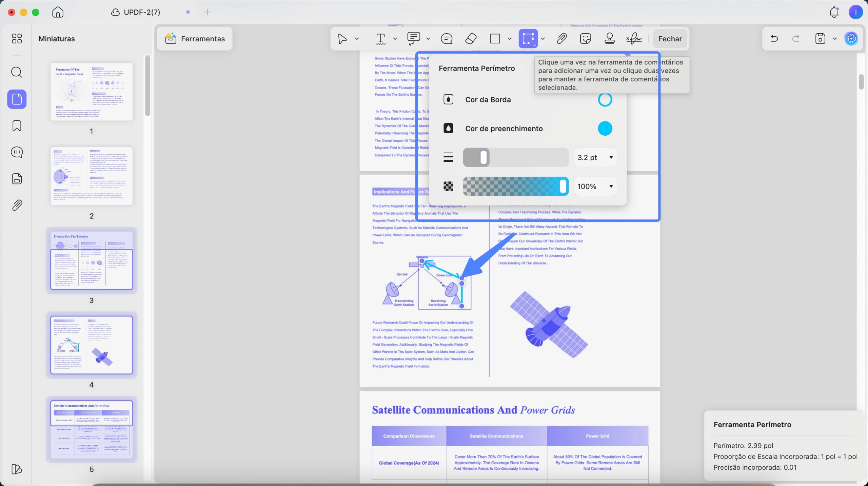This screenshot has height=486, width=868.
Task: Add a new tab with plus
Action: click(207, 12)
